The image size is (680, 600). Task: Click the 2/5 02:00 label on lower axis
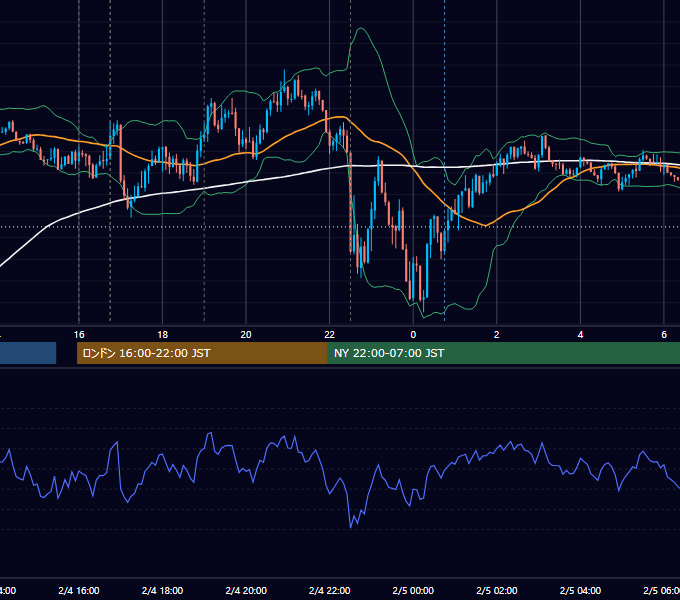[497, 590]
